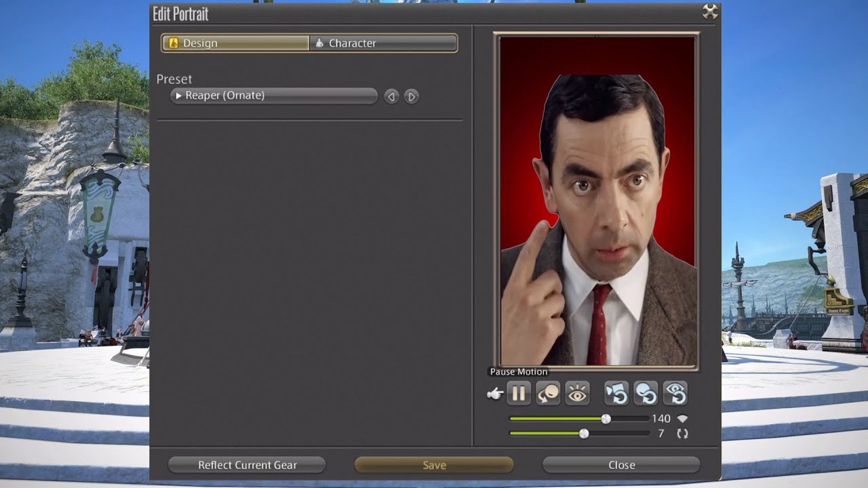Adjust the rotation slider showing 7
868x488 pixels.
pyautogui.click(x=578, y=433)
